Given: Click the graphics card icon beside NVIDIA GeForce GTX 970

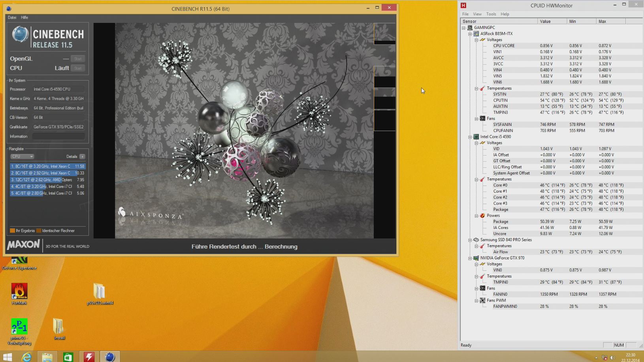Looking at the screenshot, I should (476, 258).
